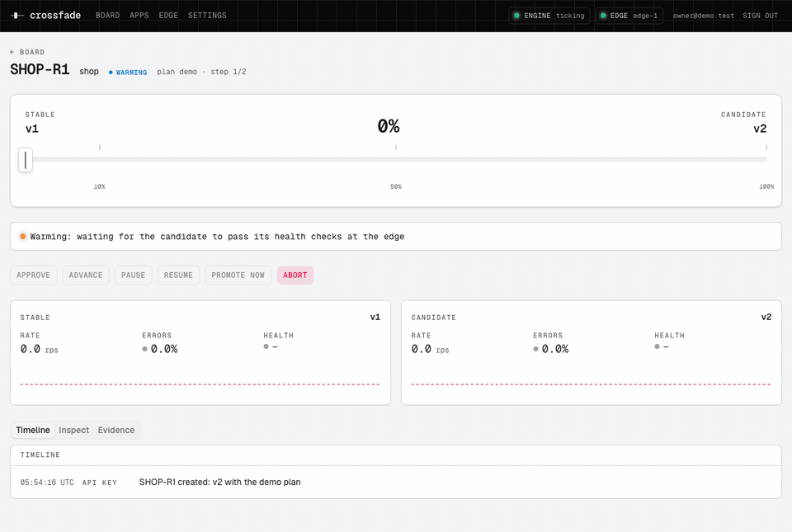Viewport: 792px width, 532px height.
Task: Click the Stable card's health indicator dot
Action: (x=266, y=346)
